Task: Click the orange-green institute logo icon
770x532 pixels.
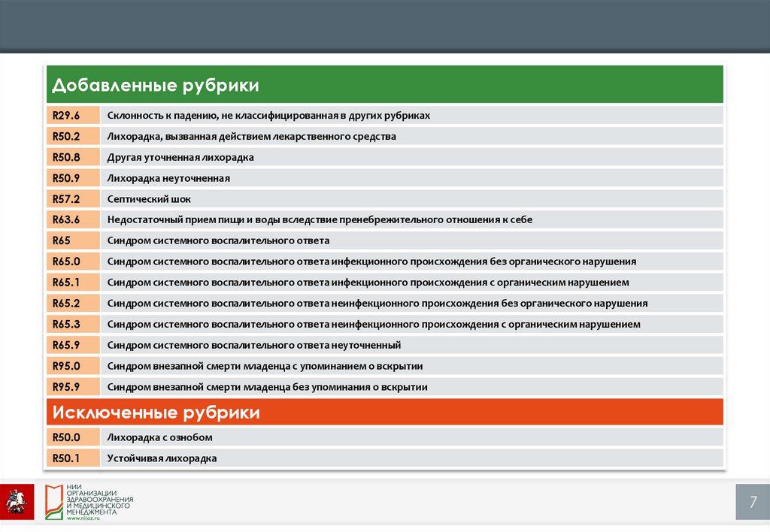Action: point(53,501)
